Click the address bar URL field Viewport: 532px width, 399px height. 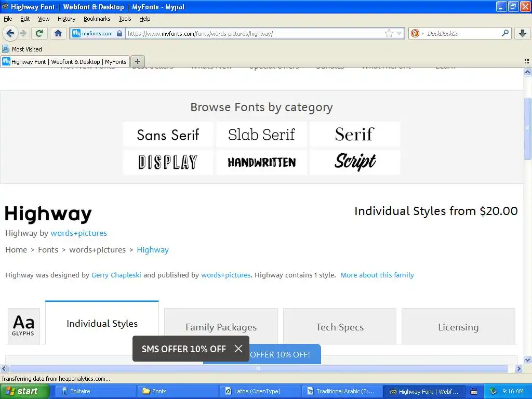point(255,34)
